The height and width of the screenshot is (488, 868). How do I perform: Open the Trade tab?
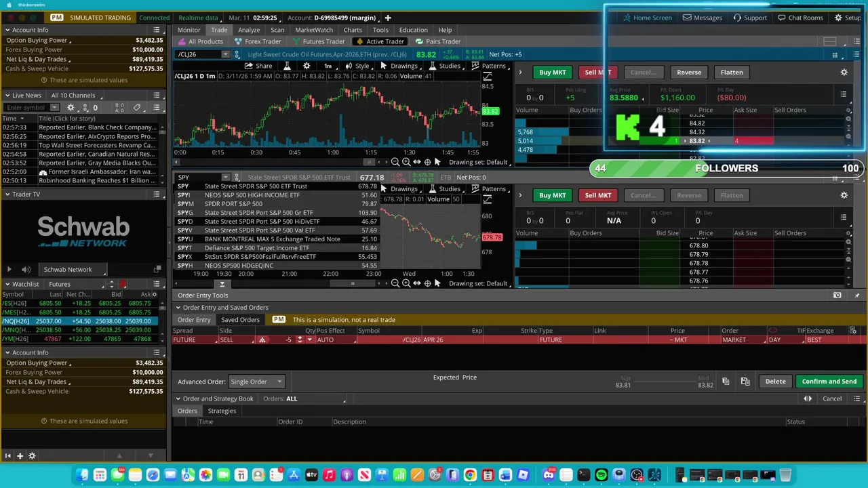pyautogui.click(x=219, y=30)
